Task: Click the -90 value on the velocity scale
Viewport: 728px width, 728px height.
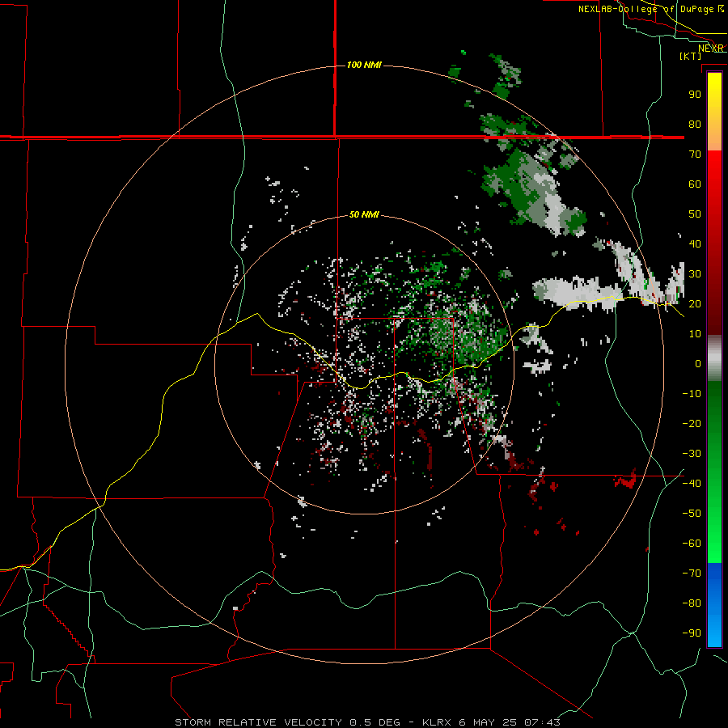Action: [x=692, y=633]
